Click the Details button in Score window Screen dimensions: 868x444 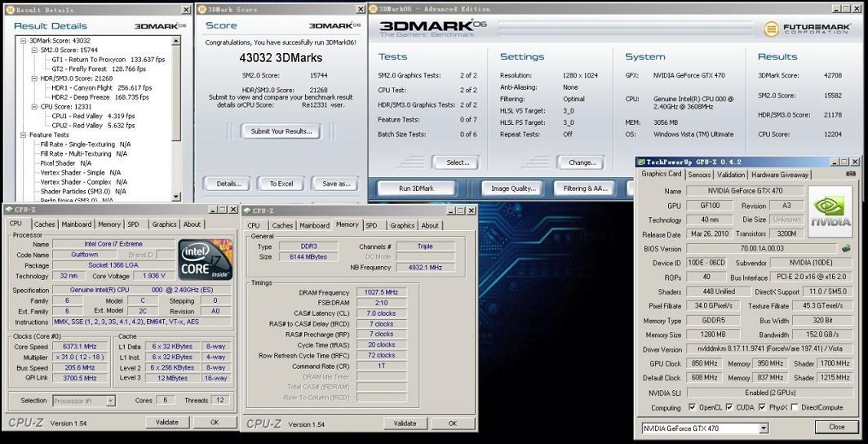coord(228,184)
